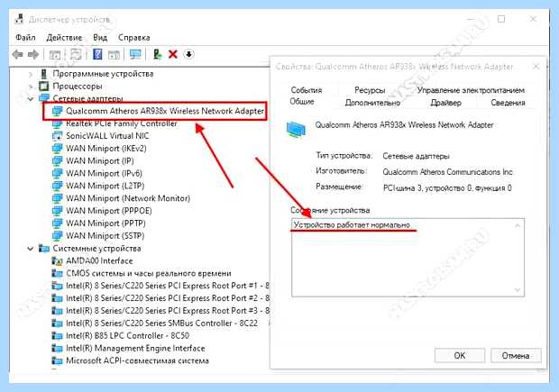Open the Файл menu
This screenshot has width=559, height=392.
[x=25, y=38]
